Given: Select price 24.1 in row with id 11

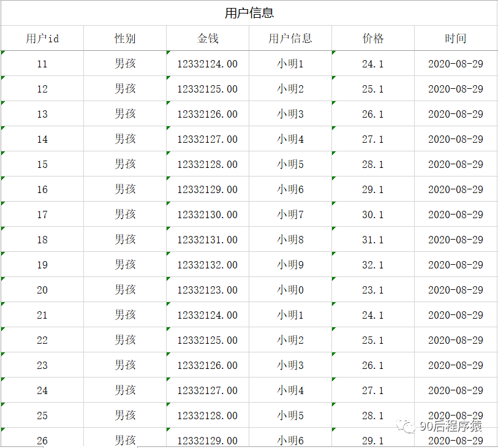Looking at the screenshot, I should click(373, 64).
